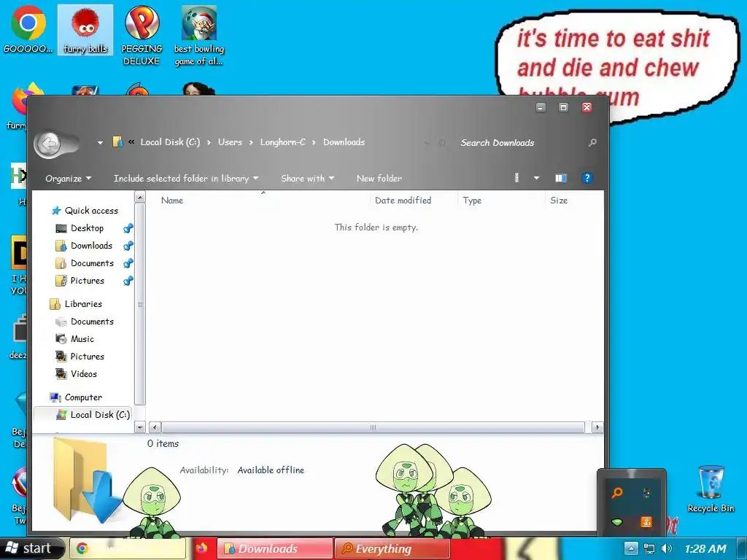
Task: Click the Everything magnifier tray icon
Action: (x=617, y=492)
